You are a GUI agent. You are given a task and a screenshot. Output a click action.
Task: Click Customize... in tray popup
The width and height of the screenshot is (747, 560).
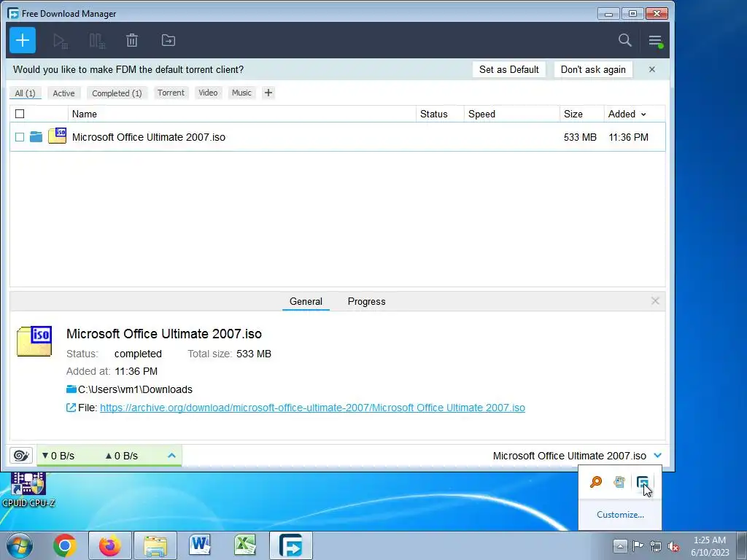pos(620,515)
